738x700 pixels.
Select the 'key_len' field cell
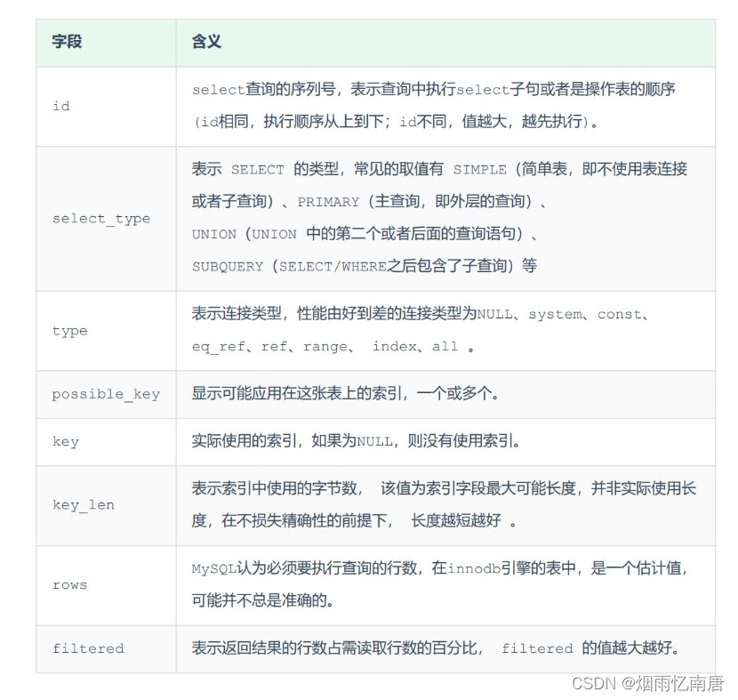tap(107, 505)
